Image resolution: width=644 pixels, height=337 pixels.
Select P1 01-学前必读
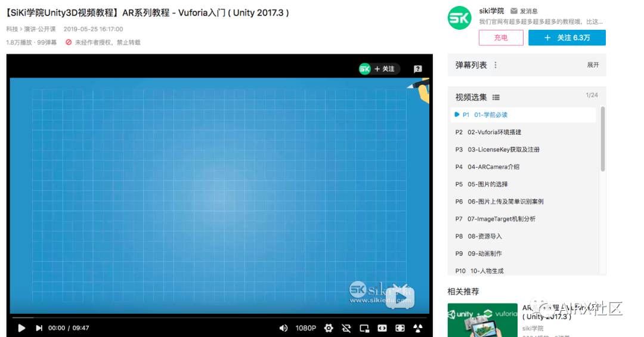(524, 115)
